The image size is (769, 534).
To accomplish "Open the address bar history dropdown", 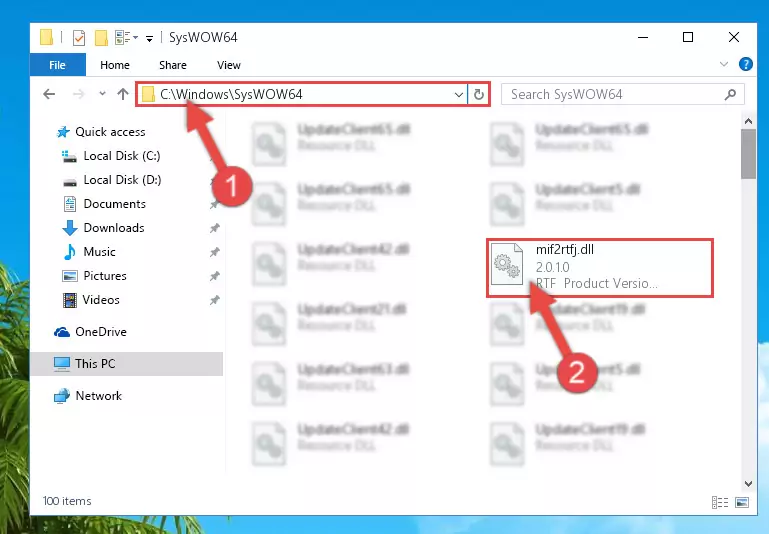I will click(x=459, y=94).
